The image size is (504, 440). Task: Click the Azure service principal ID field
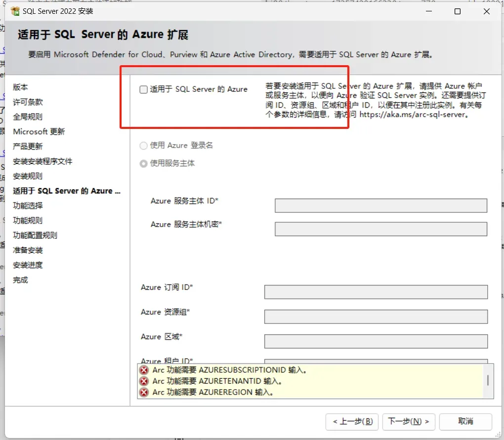click(x=380, y=205)
